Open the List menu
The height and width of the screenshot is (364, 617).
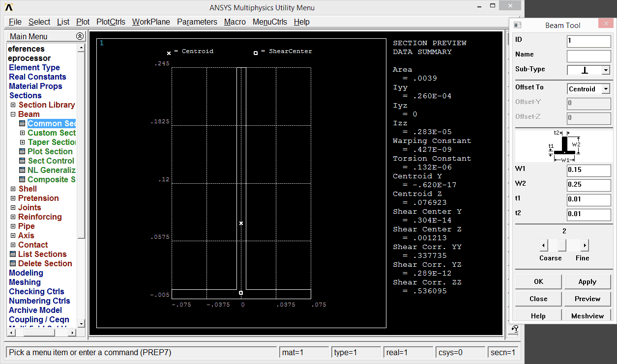pos(63,22)
